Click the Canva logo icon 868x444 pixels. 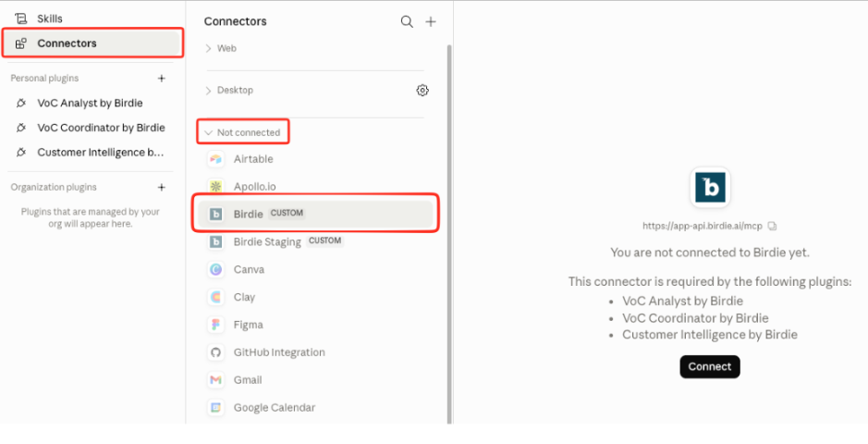pos(216,269)
